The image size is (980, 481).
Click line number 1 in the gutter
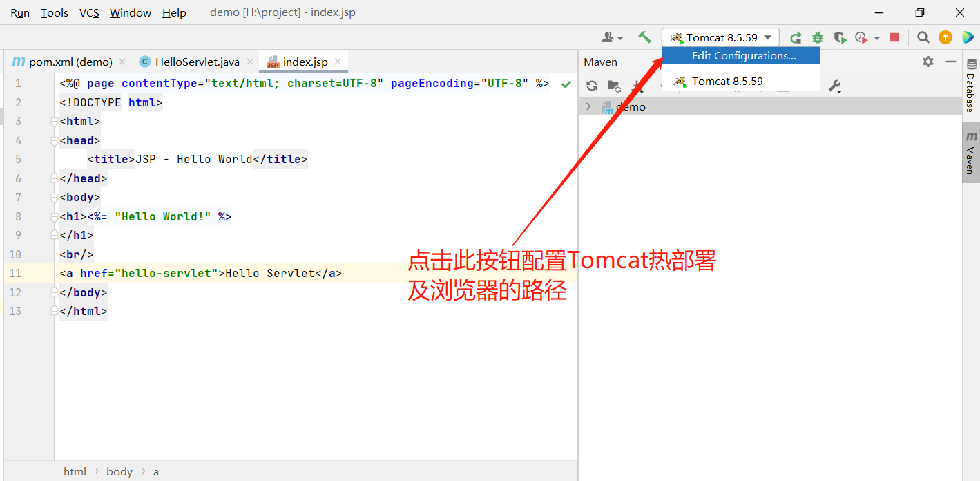18,84
